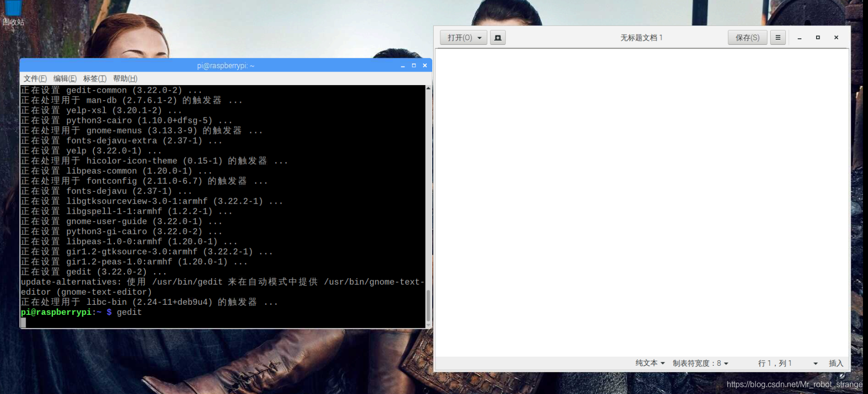Click the line mentioning libgtksourceview-3.0-1:armhf
868x394 pixels.
pyautogui.click(x=152, y=202)
